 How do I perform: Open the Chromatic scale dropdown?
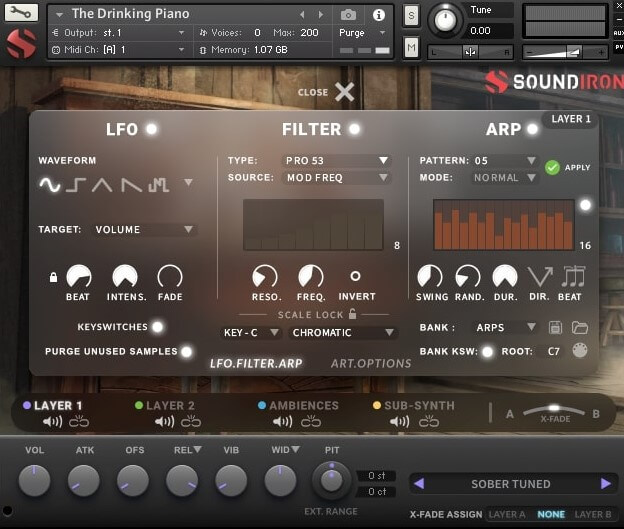point(343,332)
